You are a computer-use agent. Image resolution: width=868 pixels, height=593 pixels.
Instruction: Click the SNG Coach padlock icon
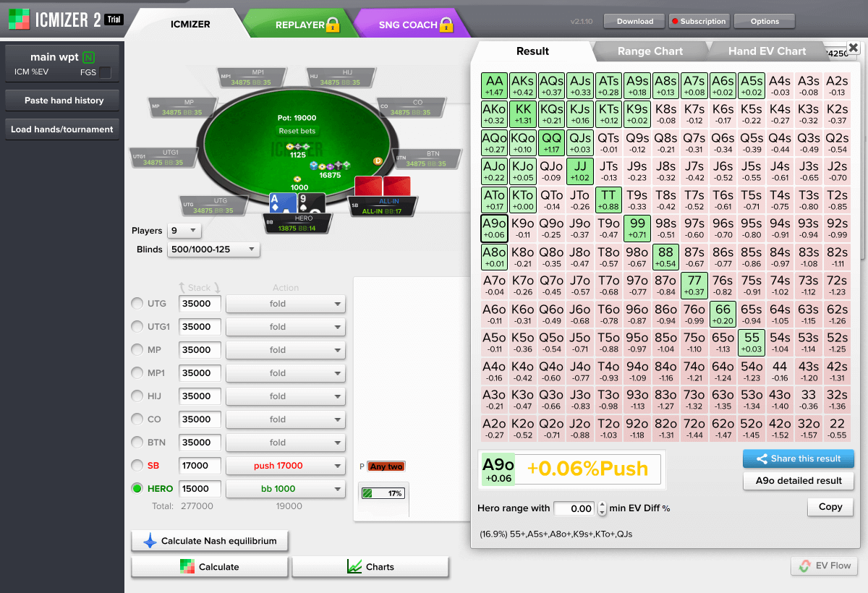tap(446, 25)
